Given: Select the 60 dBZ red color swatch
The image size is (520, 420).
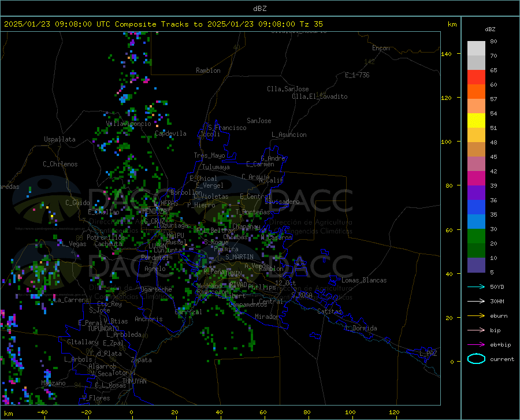Looking at the screenshot, I should [476, 77].
